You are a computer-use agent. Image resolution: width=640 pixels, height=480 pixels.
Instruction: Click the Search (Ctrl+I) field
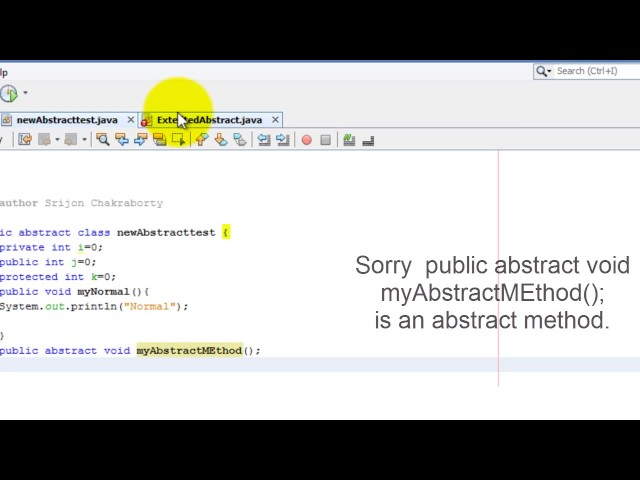pyautogui.click(x=598, y=71)
